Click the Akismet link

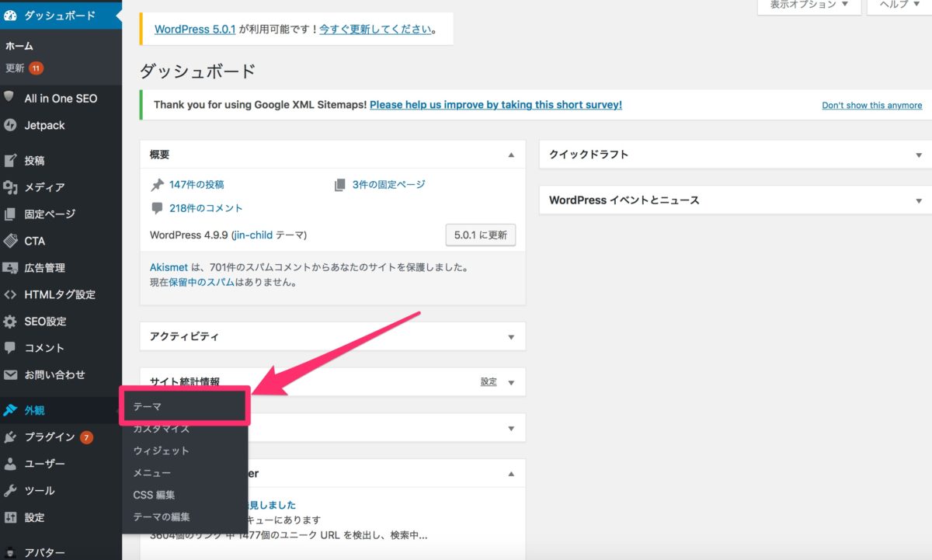click(169, 267)
